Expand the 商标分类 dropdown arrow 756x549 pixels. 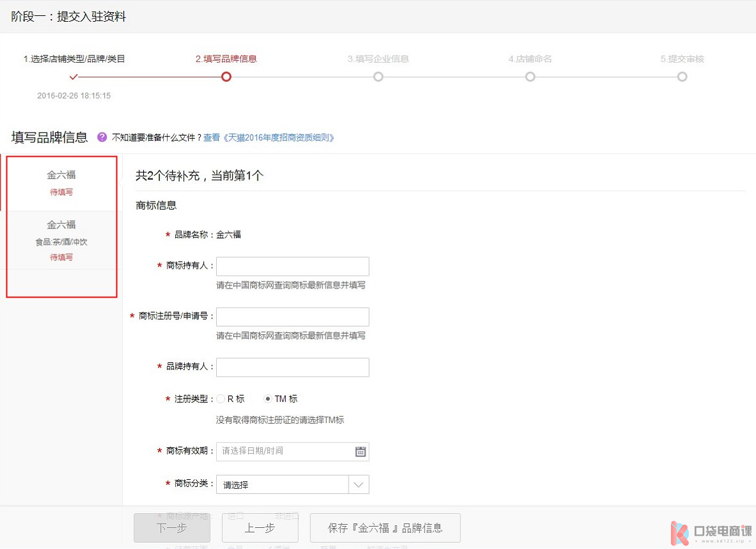pos(358,484)
